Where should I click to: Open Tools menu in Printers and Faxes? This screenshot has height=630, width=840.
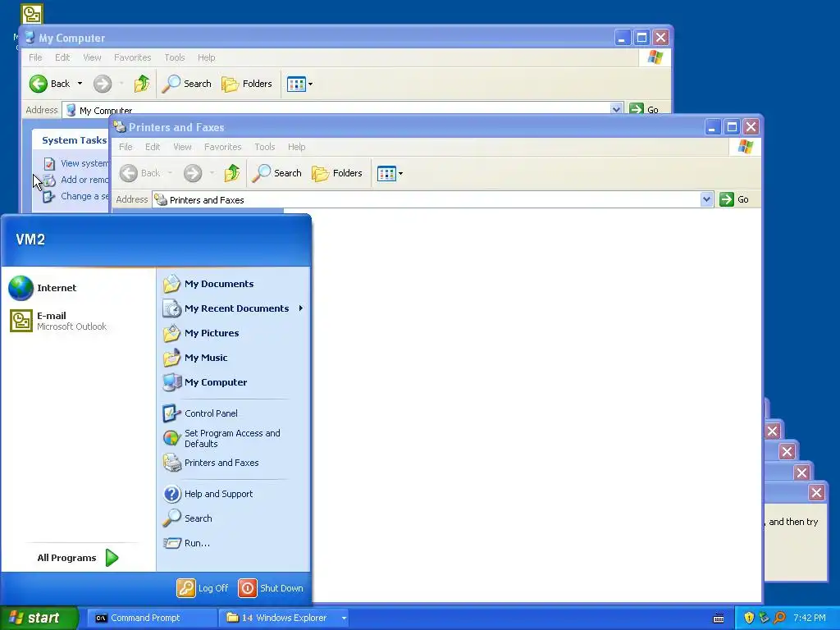tap(265, 147)
